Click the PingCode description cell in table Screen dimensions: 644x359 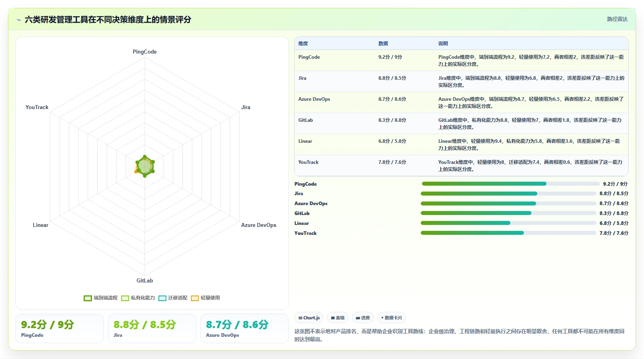pyautogui.click(x=531, y=60)
